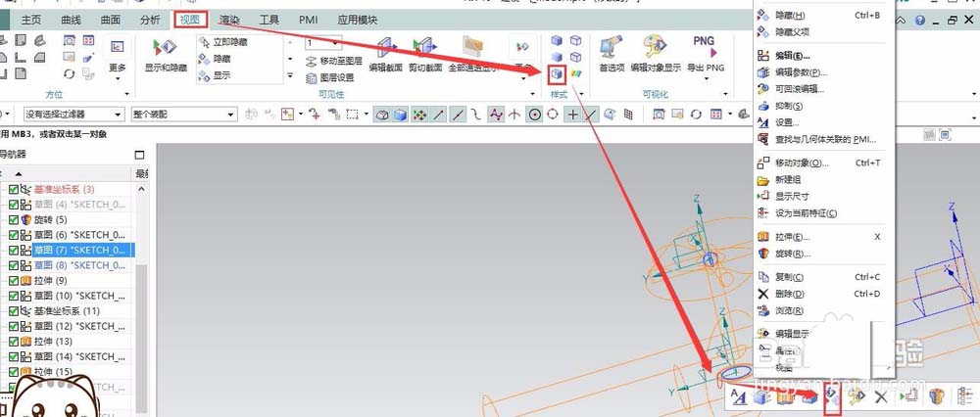Image resolution: width=980 pixels, height=417 pixels.
Task: Click the refresh rotate icon in the selection bar
Action: pos(696,115)
